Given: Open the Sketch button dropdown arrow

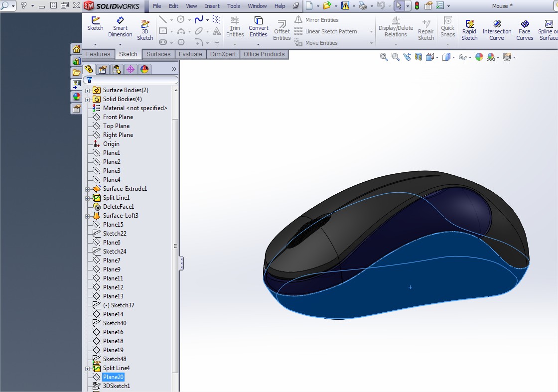Looking at the screenshot, I should pyautogui.click(x=95, y=44).
